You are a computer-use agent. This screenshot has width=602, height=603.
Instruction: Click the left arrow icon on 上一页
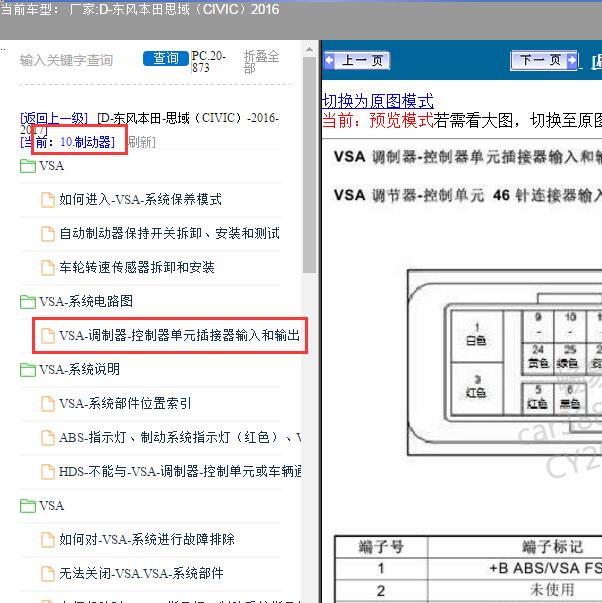point(329,60)
